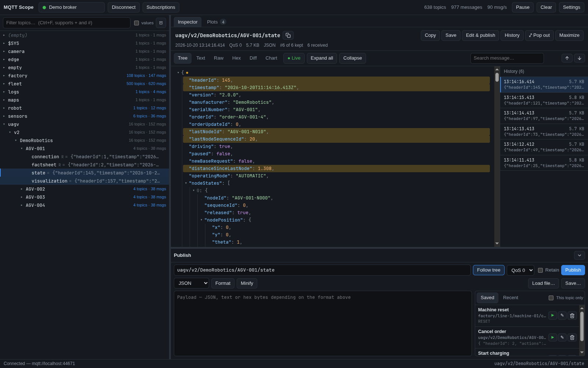This screenshot has height=368, width=588.
Task: Tick the This topic only checkbox
Action: click(x=551, y=298)
